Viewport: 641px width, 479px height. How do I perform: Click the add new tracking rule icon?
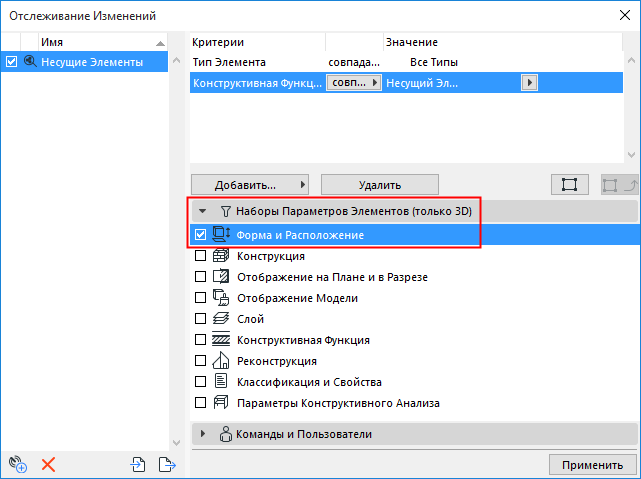coord(16,463)
